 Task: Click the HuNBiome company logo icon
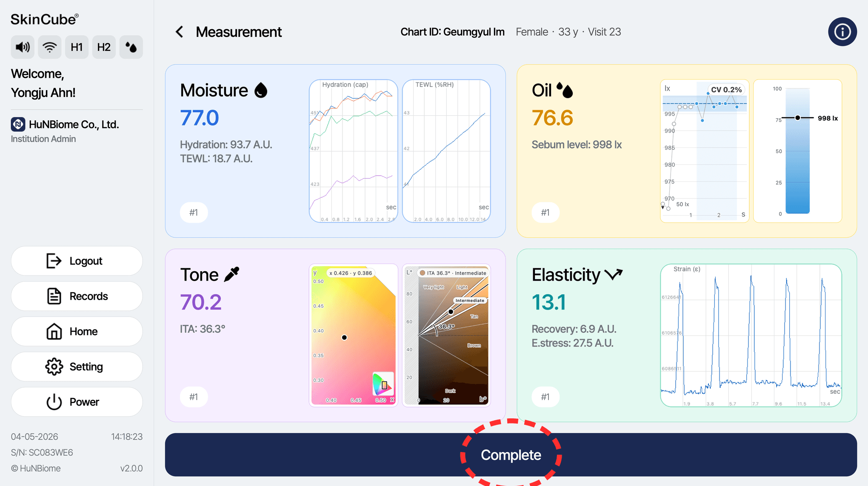18,124
